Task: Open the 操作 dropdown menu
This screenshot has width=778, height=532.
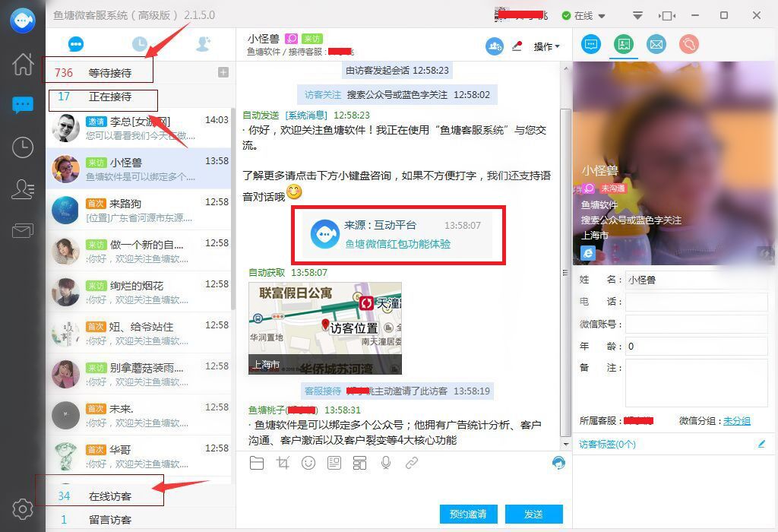Action: coord(546,46)
